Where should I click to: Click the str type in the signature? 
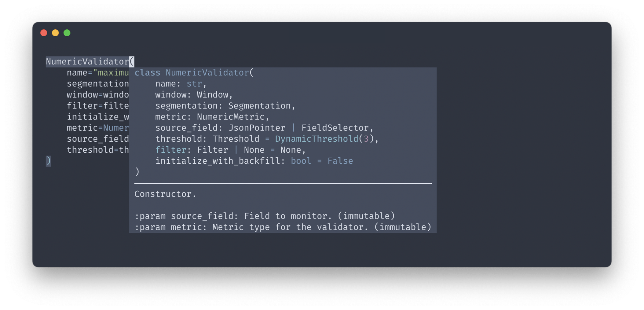[x=194, y=84]
